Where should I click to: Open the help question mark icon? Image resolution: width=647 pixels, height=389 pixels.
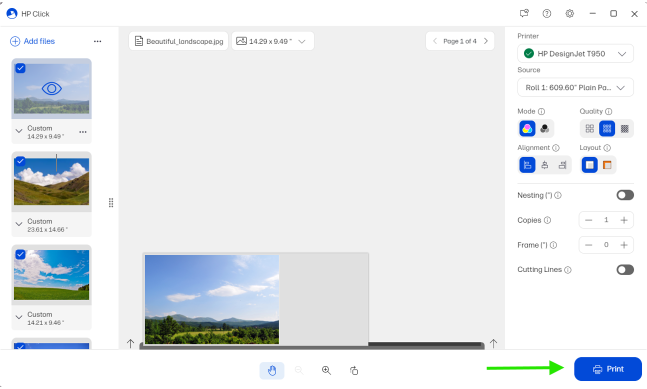click(x=547, y=14)
